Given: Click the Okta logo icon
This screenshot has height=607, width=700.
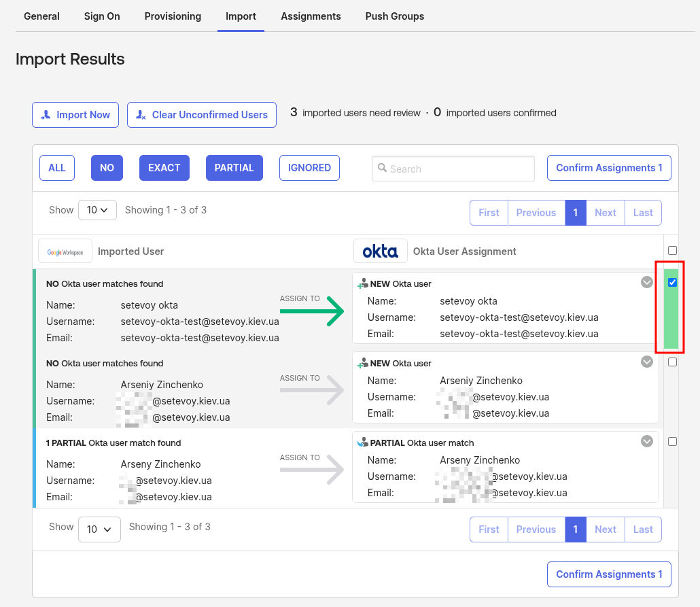Looking at the screenshot, I should (x=380, y=252).
